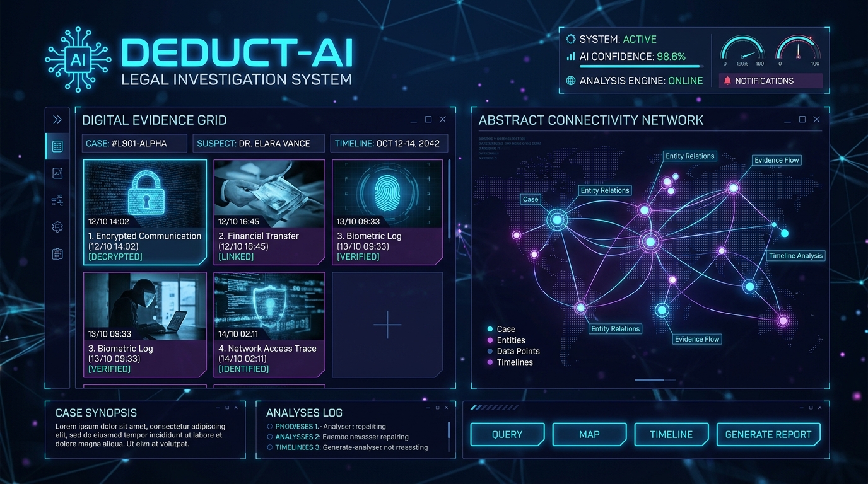Screen dimensions: 868x484
Task: Expand the sidebar with double chevron
Action: coord(57,120)
